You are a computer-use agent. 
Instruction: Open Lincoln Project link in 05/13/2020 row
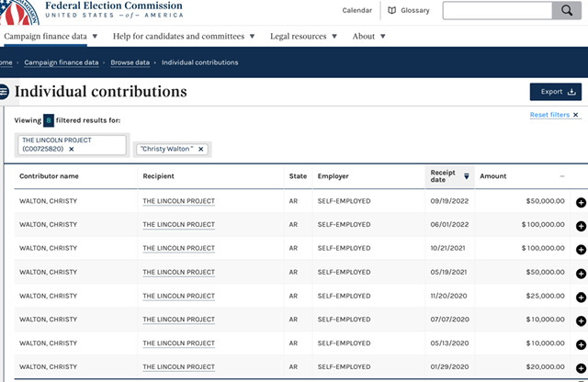coord(178,343)
